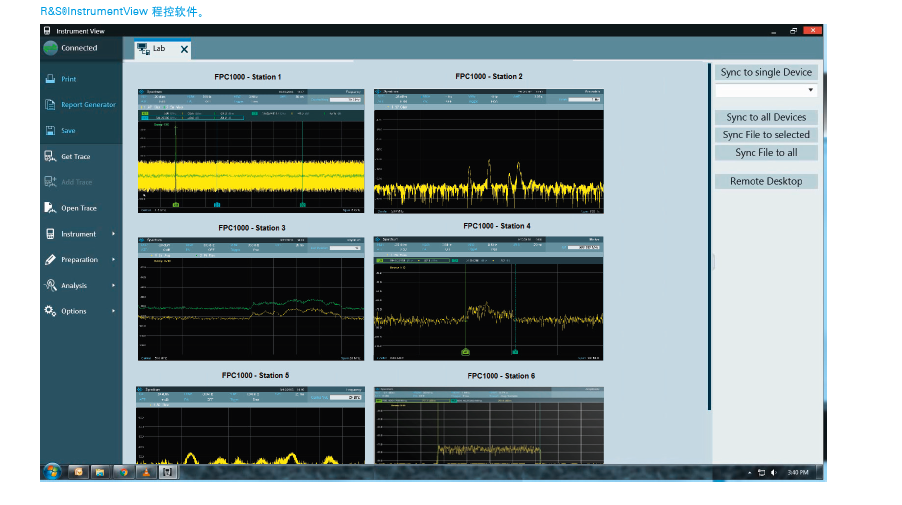Open the Report Generator icon

[x=51, y=105]
